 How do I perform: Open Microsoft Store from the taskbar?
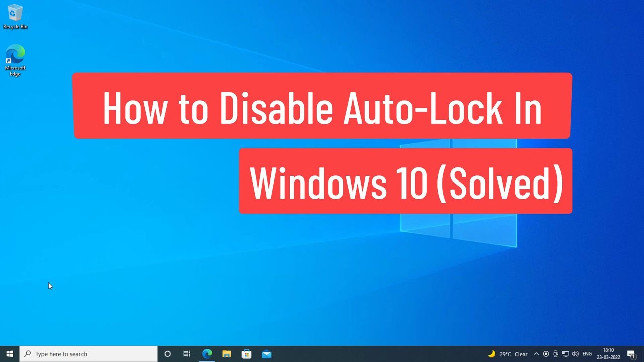pyautogui.click(x=247, y=354)
